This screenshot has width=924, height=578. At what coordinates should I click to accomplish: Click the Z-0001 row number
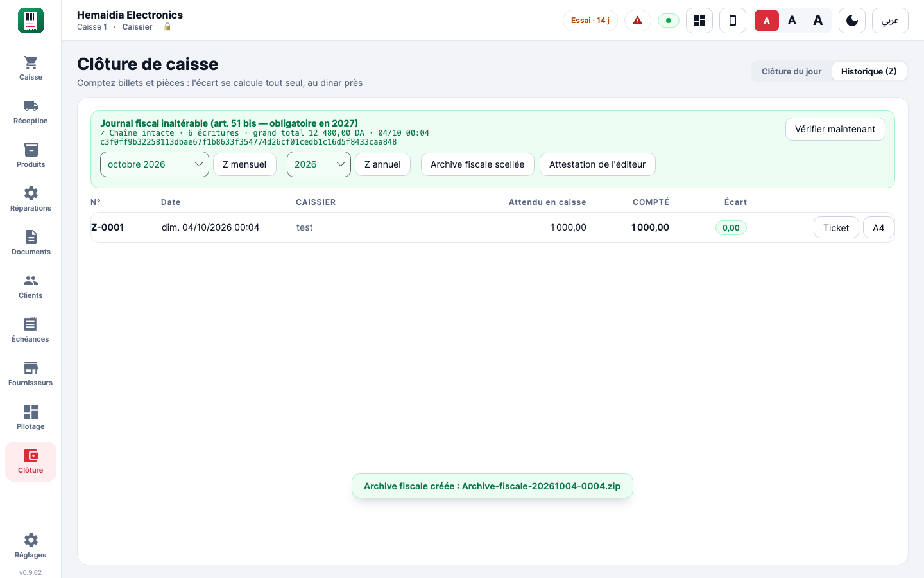coord(108,227)
